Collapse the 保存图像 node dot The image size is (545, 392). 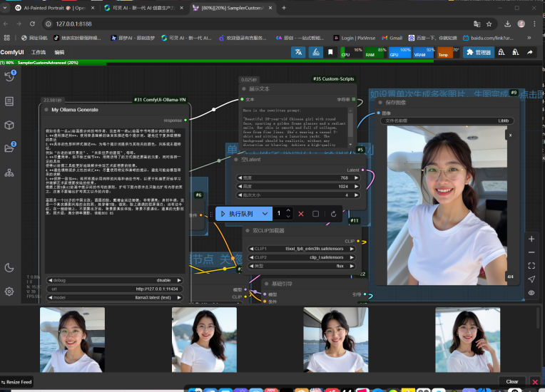click(x=380, y=103)
